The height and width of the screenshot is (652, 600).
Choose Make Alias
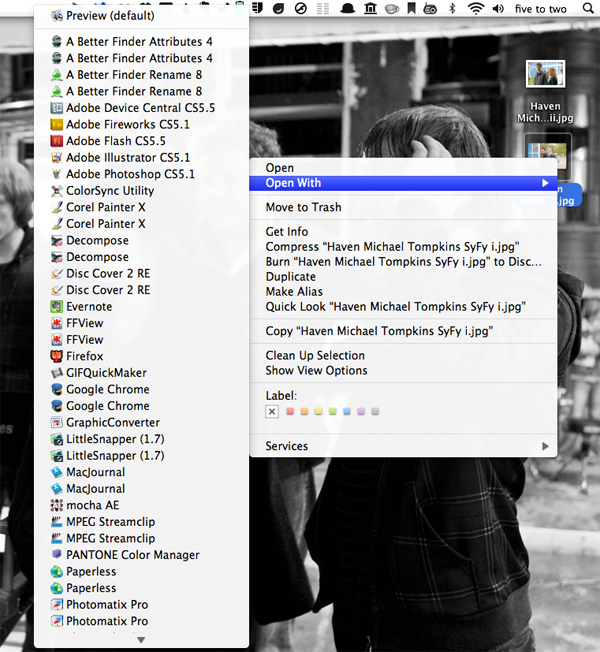click(x=403, y=291)
